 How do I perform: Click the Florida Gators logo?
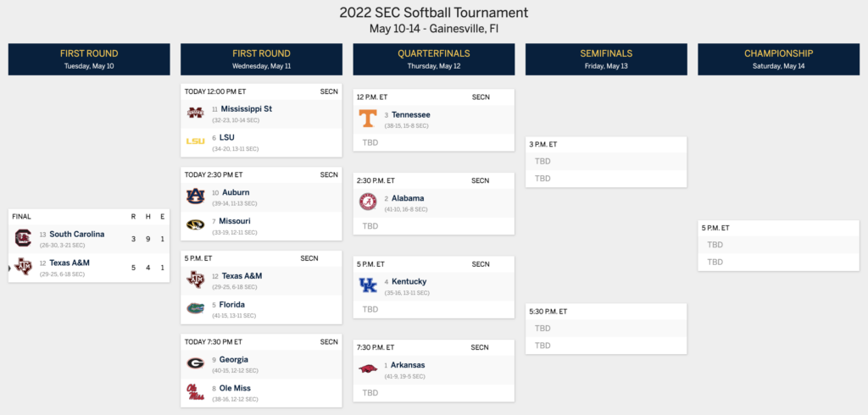(195, 308)
